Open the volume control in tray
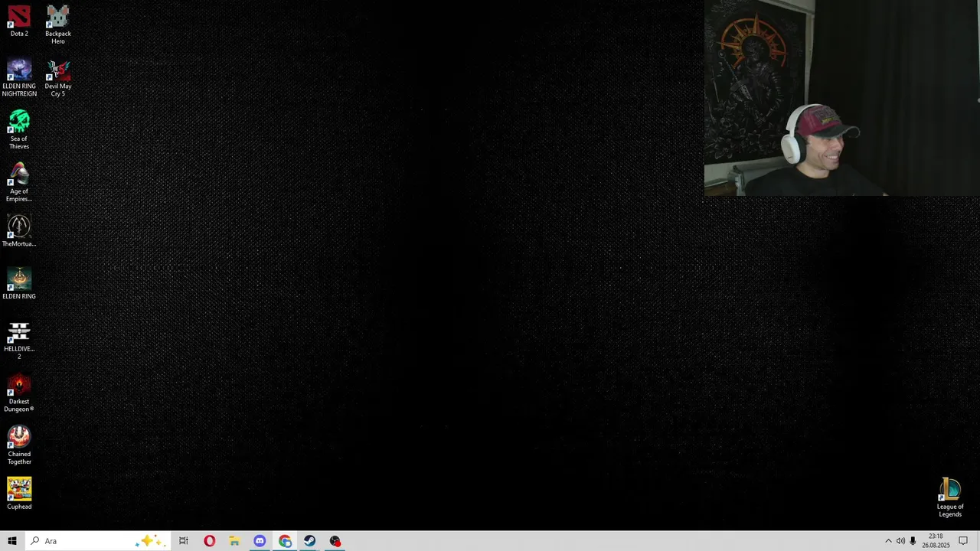Screen dimensions: 980x551 (x=900, y=541)
